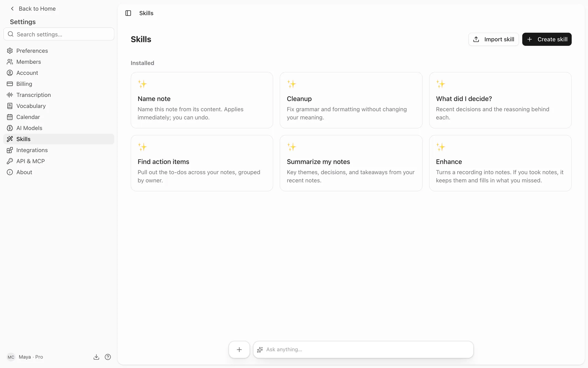The image size is (588, 368).
Task: Navigate to API & MCP settings
Action: pos(58,161)
